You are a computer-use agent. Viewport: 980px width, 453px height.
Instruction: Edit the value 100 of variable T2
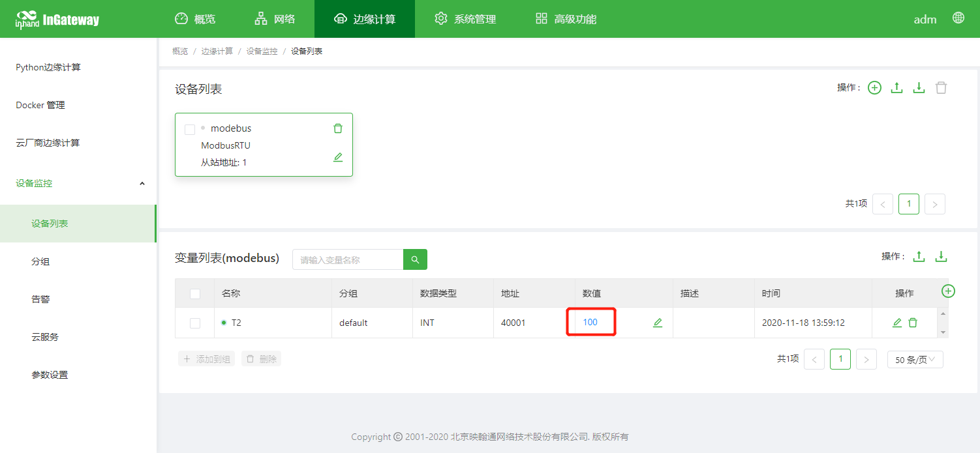658,323
